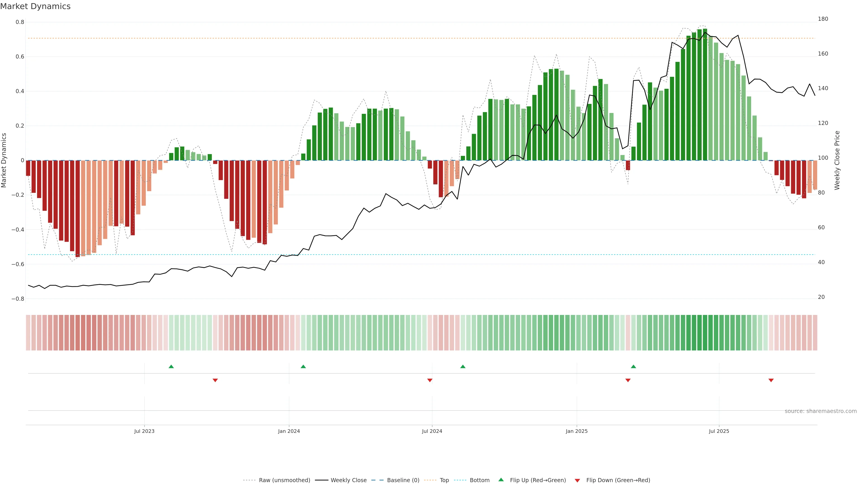Click the first green Flip Up marker near Jul 2023
This screenshot has height=488, width=868.
tap(171, 366)
